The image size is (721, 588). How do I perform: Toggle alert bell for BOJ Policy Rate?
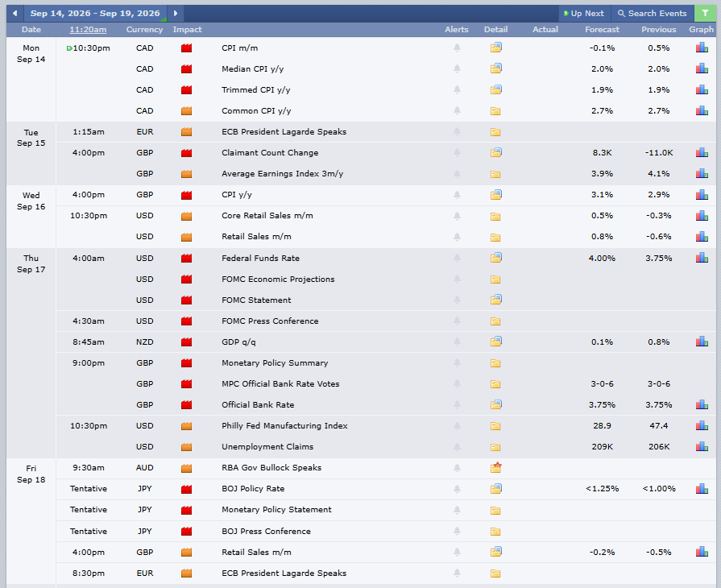point(457,489)
